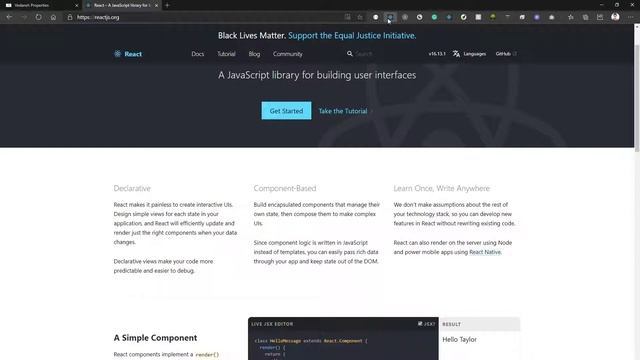
Task: Close the Vedansh Properties tab
Action: click(76, 5)
